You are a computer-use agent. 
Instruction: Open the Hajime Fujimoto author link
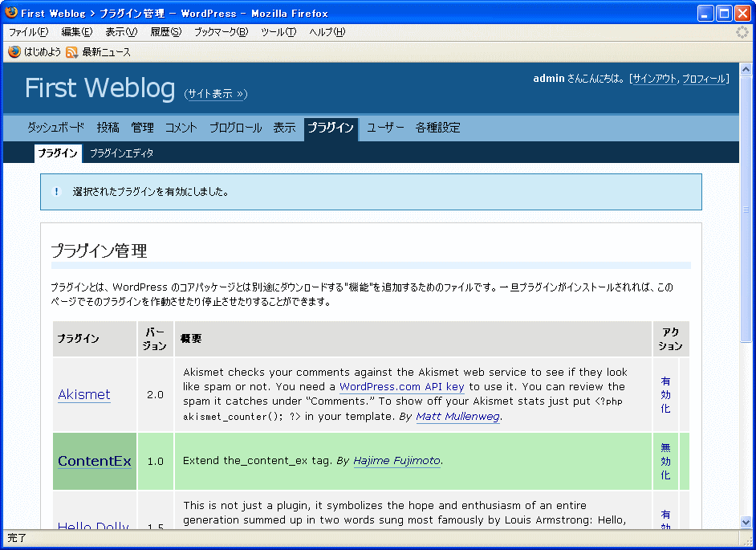(x=396, y=461)
